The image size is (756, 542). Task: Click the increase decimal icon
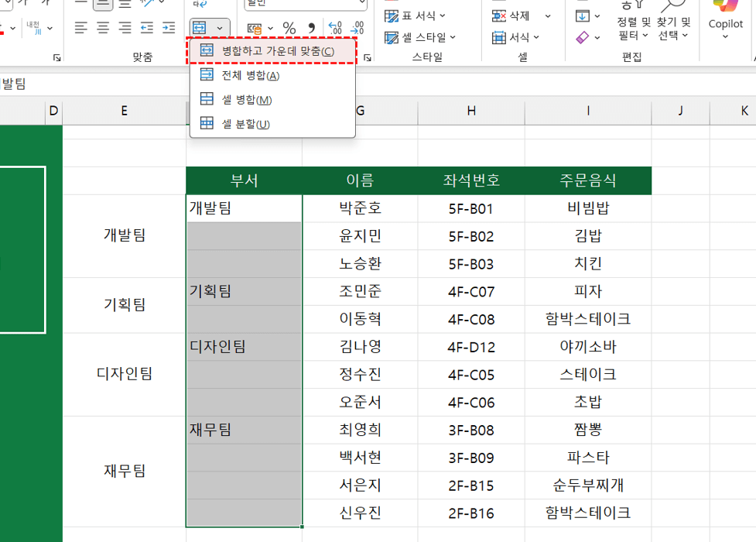click(335, 29)
